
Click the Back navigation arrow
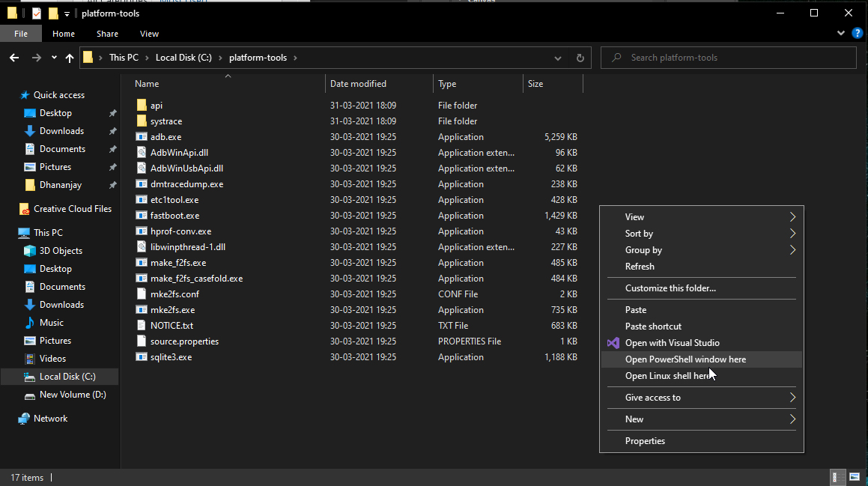pyautogui.click(x=14, y=58)
